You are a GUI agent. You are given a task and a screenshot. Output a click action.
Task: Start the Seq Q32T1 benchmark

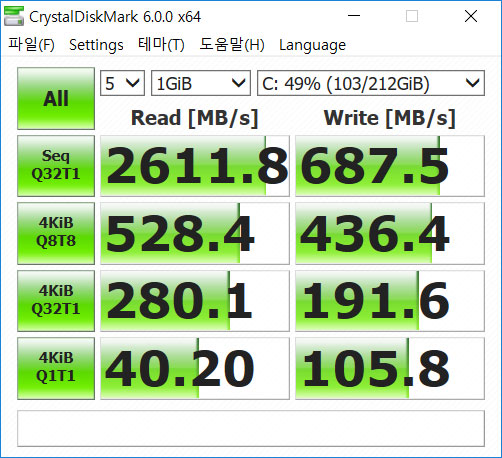click(x=56, y=166)
